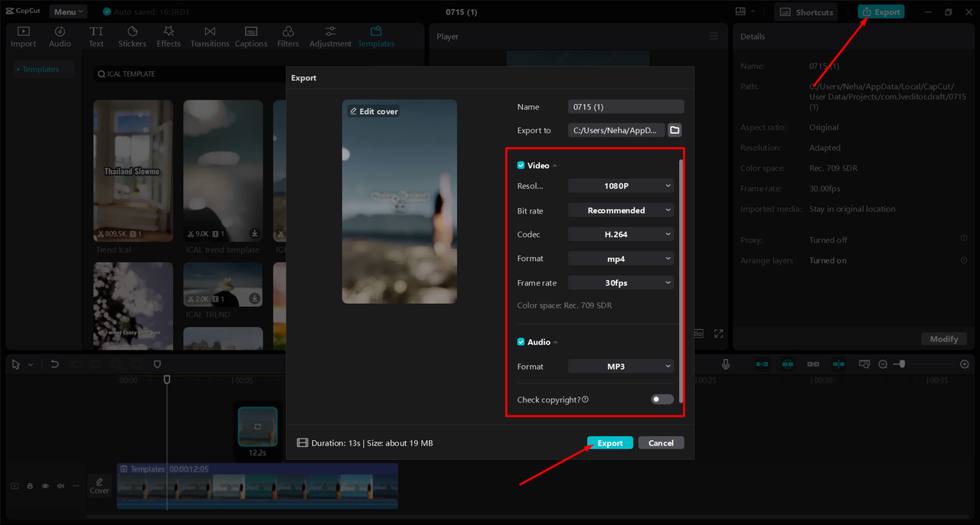
Task: Uncheck the Audio export checkbox
Action: pos(521,342)
